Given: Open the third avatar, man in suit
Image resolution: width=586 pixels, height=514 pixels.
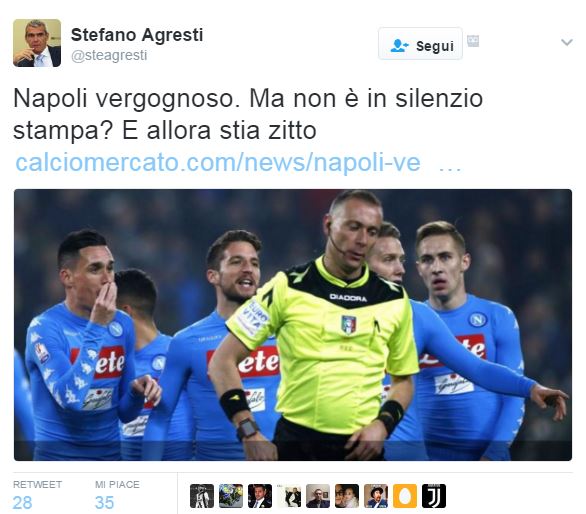Looking at the screenshot, I should [x=260, y=496].
